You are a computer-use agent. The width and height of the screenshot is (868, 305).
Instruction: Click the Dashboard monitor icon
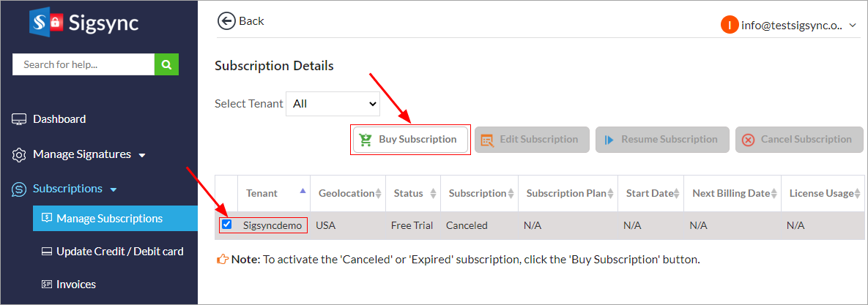click(x=19, y=119)
